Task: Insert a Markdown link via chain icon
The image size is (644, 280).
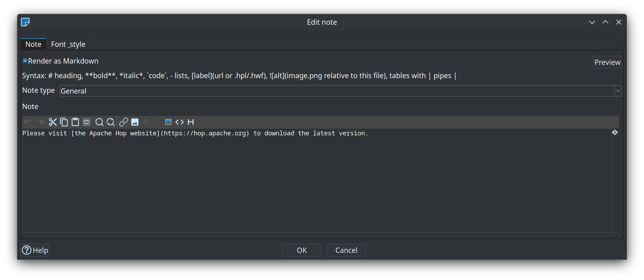Action: pyautogui.click(x=124, y=122)
